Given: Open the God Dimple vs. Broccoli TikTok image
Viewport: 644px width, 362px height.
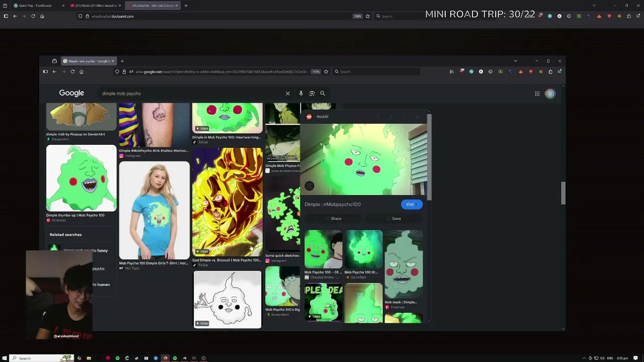Looking at the screenshot, I should 227,201.
